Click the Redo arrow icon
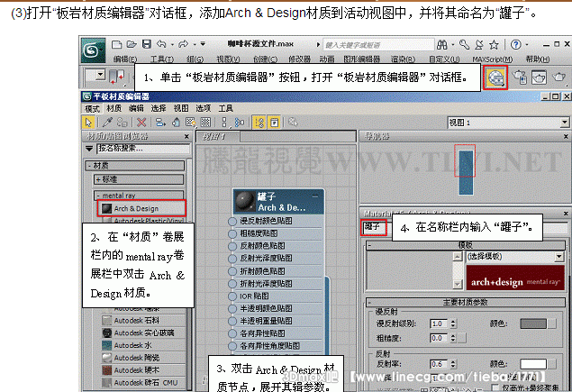This screenshot has height=392, width=572. (x=183, y=44)
